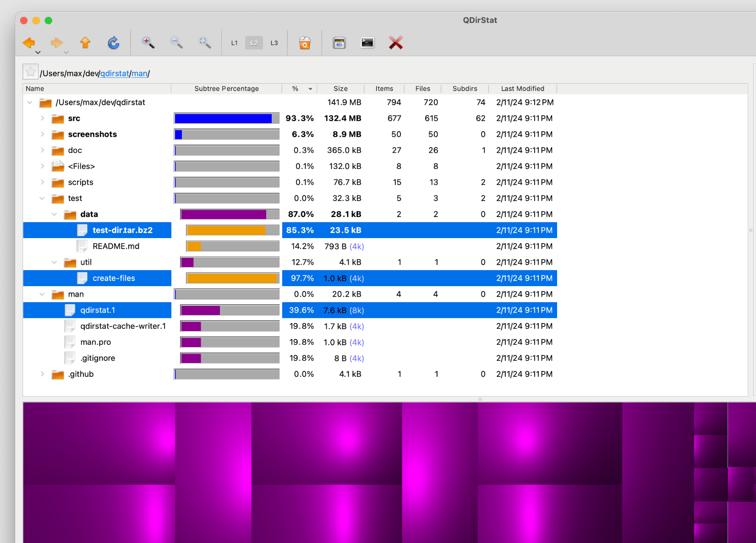
Task: Toggle tree to L1 level
Action: [x=234, y=43]
